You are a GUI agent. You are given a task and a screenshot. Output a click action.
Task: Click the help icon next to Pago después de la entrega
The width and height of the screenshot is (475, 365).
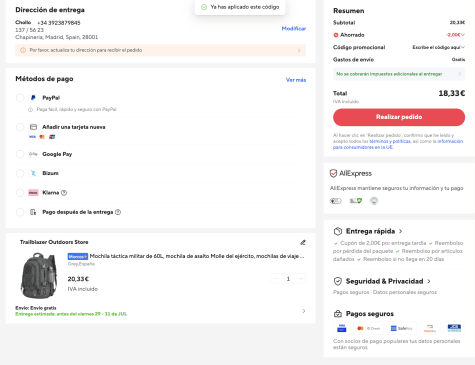click(x=118, y=212)
